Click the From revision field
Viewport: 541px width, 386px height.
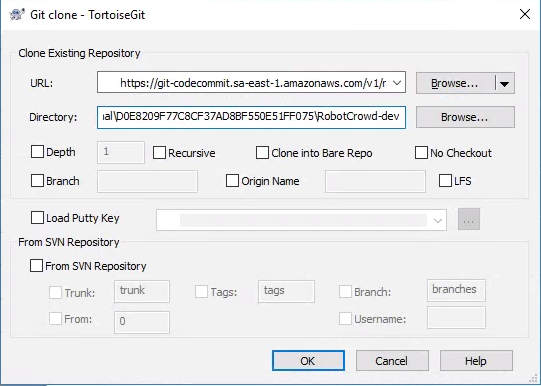tap(142, 322)
